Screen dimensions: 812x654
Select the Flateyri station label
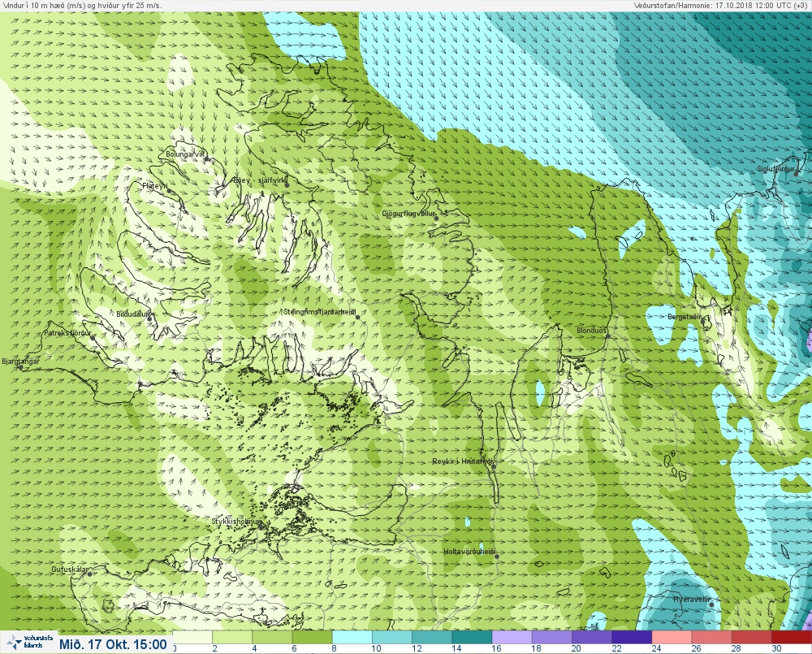click(x=155, y=185)
